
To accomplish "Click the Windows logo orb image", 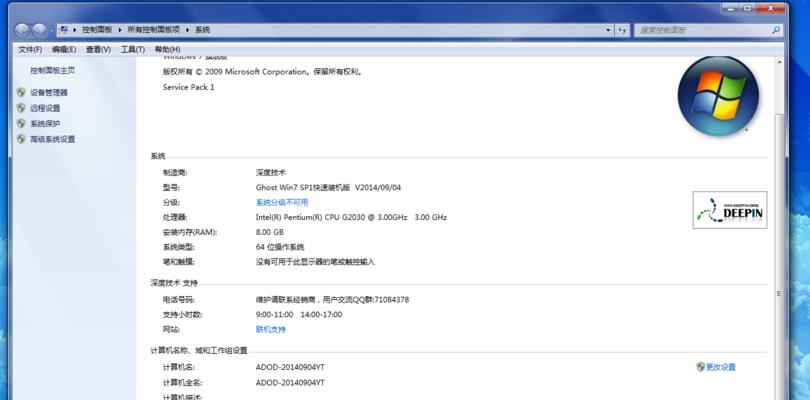I will (718, 96).
